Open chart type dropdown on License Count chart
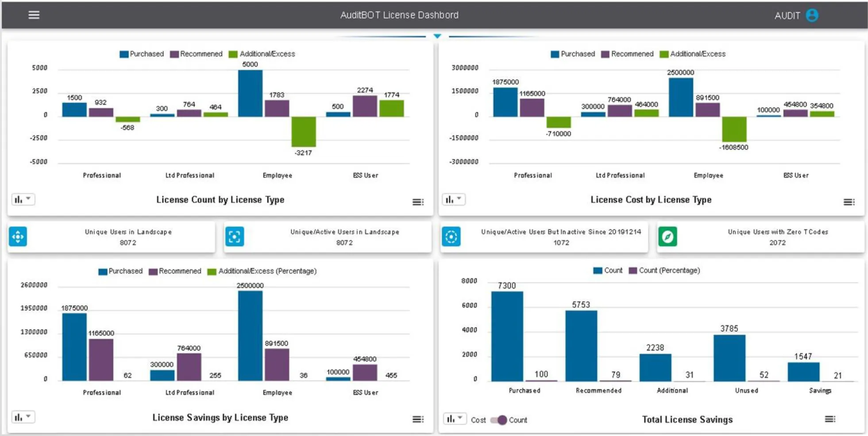 [23, 199]
